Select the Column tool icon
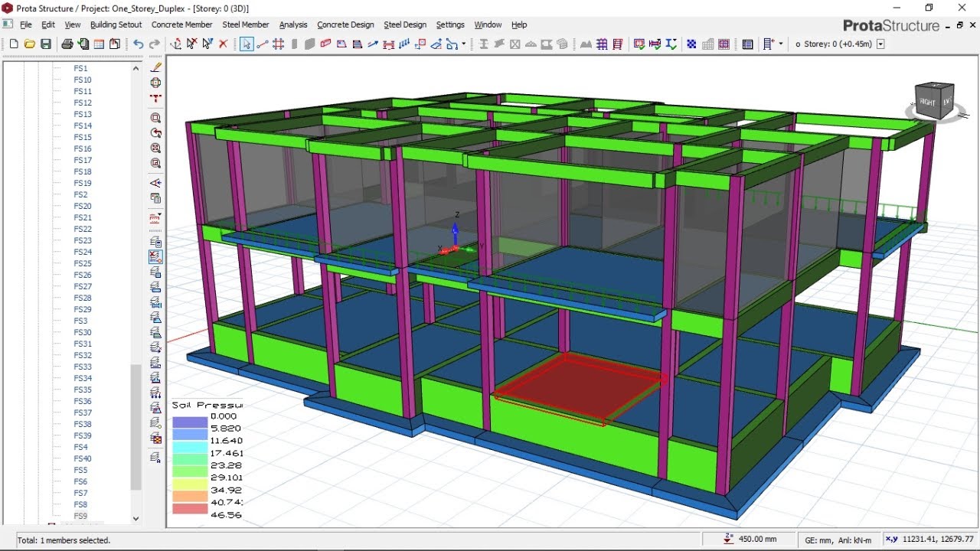The image size is (980, 551). [x=295, y=44]
